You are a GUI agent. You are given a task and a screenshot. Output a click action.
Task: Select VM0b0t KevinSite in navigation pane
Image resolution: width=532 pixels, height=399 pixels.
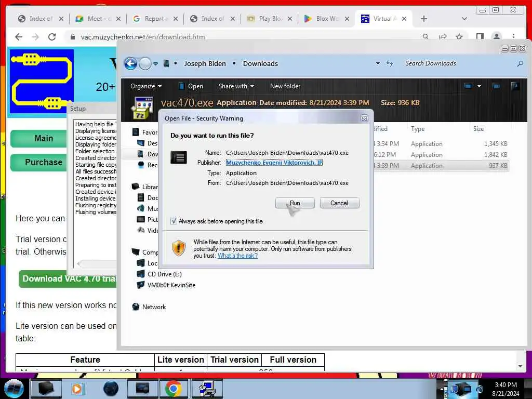tap(166, 285)
